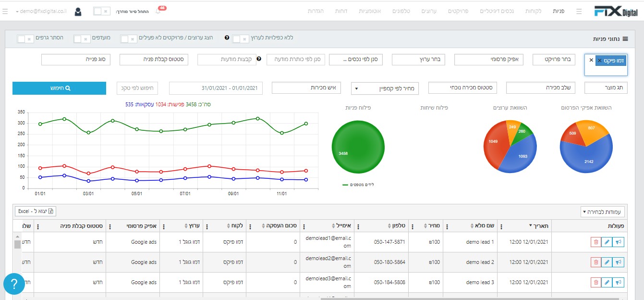Screen dimensions: 644x300
Task: Click the help icon next to קבצות מודעות
Action: click(259, 59)
